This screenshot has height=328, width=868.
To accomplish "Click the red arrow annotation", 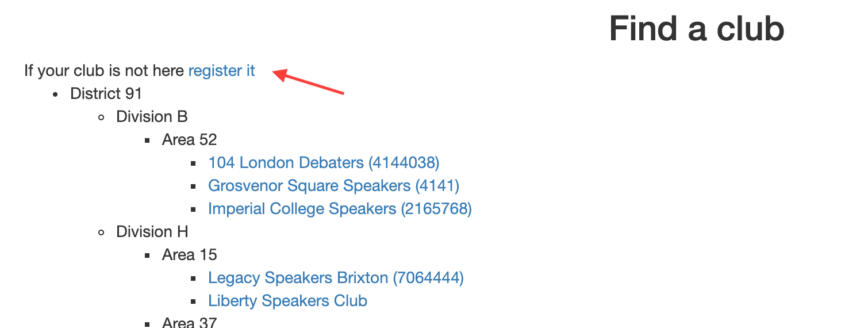I will click(x=308, y=82).
